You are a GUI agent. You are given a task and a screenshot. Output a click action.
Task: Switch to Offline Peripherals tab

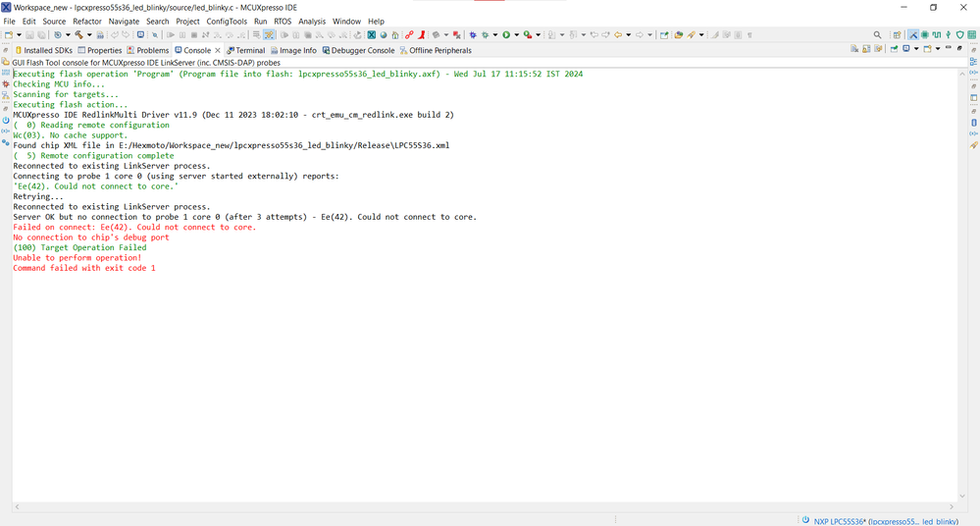click(x=436, y=50)
